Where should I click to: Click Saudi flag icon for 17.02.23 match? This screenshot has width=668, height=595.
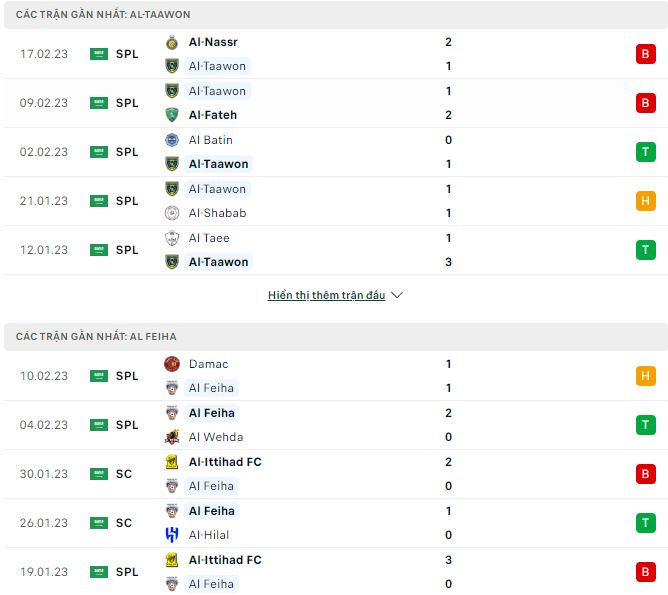click(98, 54)
